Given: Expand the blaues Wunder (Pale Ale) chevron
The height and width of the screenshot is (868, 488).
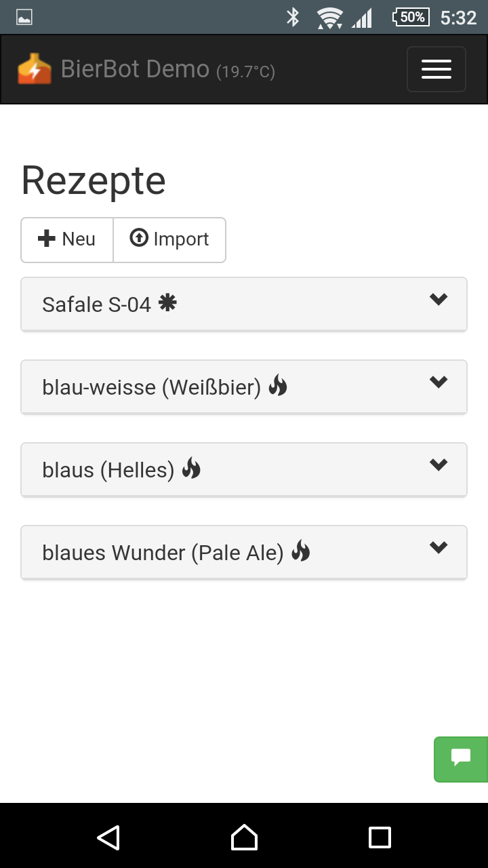Looking at the screenshot, I should pyautogui.click(x=439, y=547).
